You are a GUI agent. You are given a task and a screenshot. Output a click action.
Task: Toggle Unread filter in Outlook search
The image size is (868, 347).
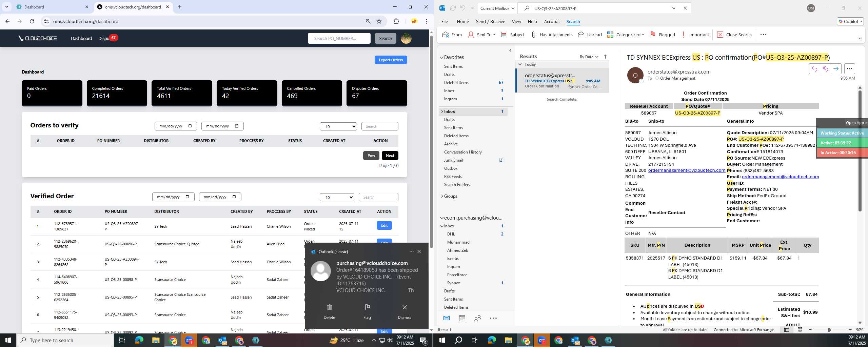590,35
